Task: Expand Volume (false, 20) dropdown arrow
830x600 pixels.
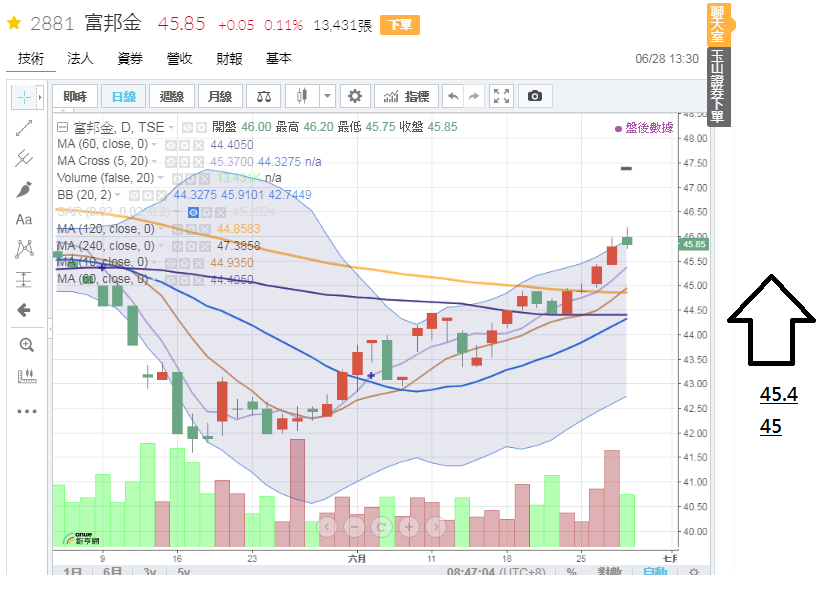Action: coord(160,178)
